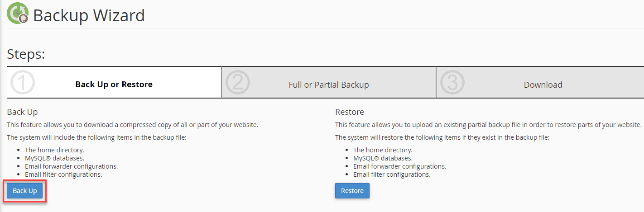Click home directory item under Back Up

coord(55,150)
